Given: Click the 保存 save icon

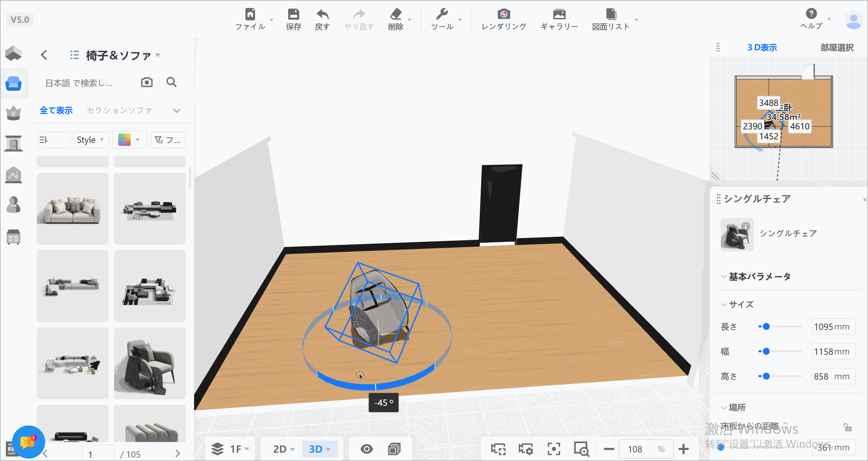Looking at the screenshot, I should (293, 14).
